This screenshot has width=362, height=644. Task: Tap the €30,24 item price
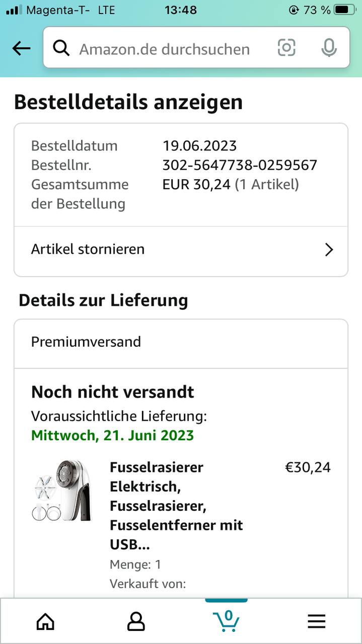pyautogui.click(x=308, y=467)
